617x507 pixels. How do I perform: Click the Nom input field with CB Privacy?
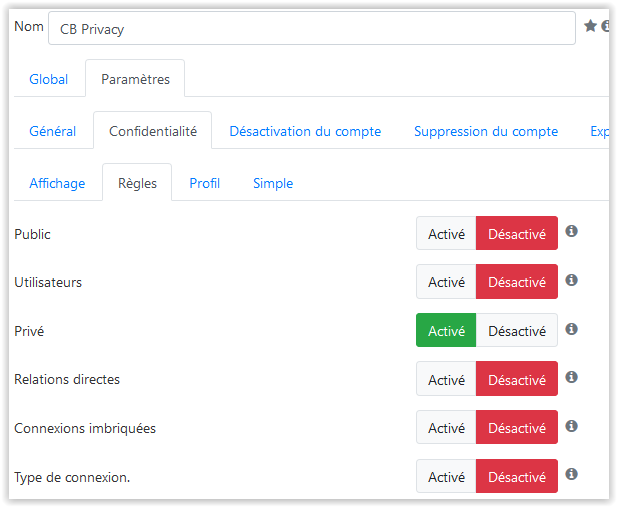click(x=312, y=28)
